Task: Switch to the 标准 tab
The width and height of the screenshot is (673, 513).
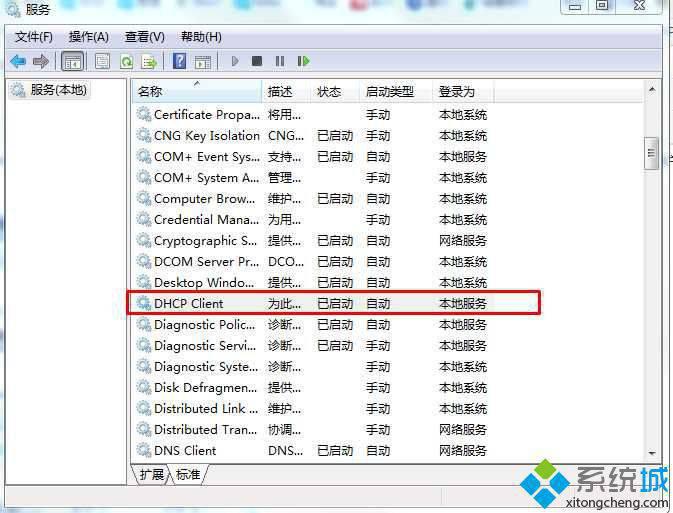Action: tap(188, 474)
